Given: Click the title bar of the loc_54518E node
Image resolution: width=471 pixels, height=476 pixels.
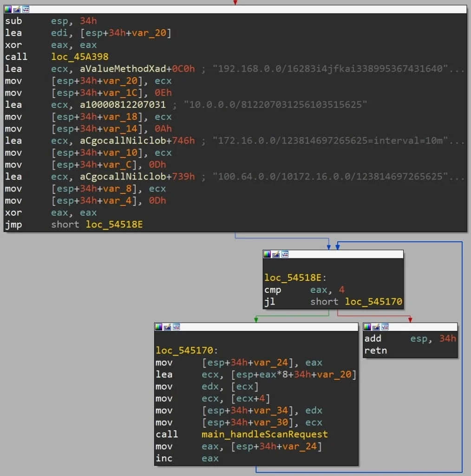Looking at the screenshot, I should tap(333, 254).
